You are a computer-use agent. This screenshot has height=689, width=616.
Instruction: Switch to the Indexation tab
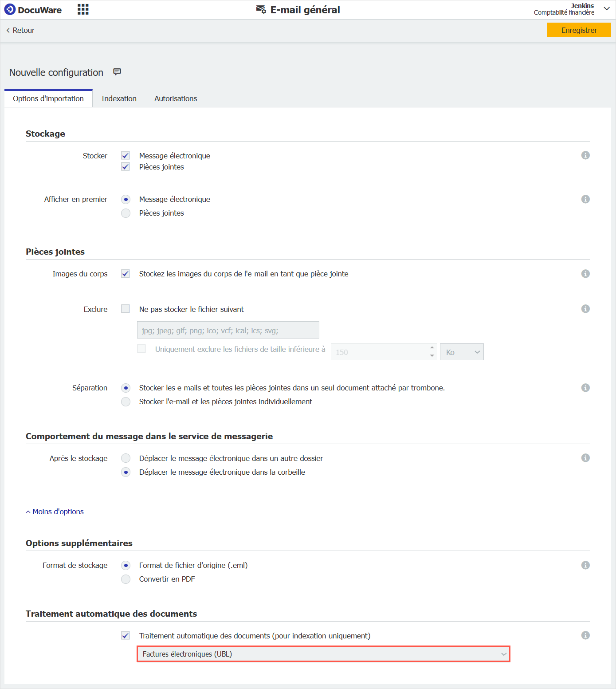coord(119,98)
